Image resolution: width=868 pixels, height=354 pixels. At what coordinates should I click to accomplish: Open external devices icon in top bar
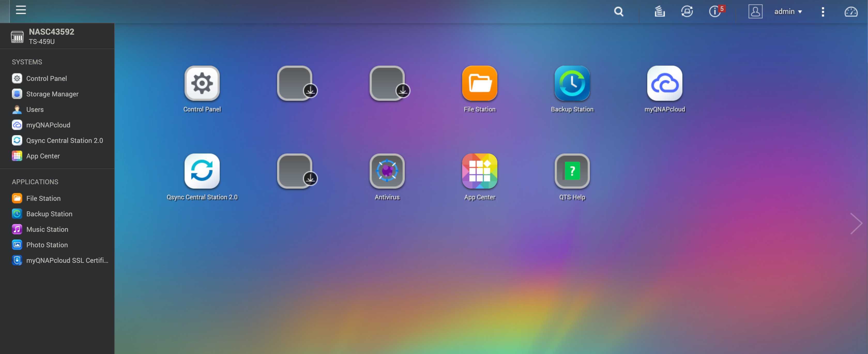687,11
